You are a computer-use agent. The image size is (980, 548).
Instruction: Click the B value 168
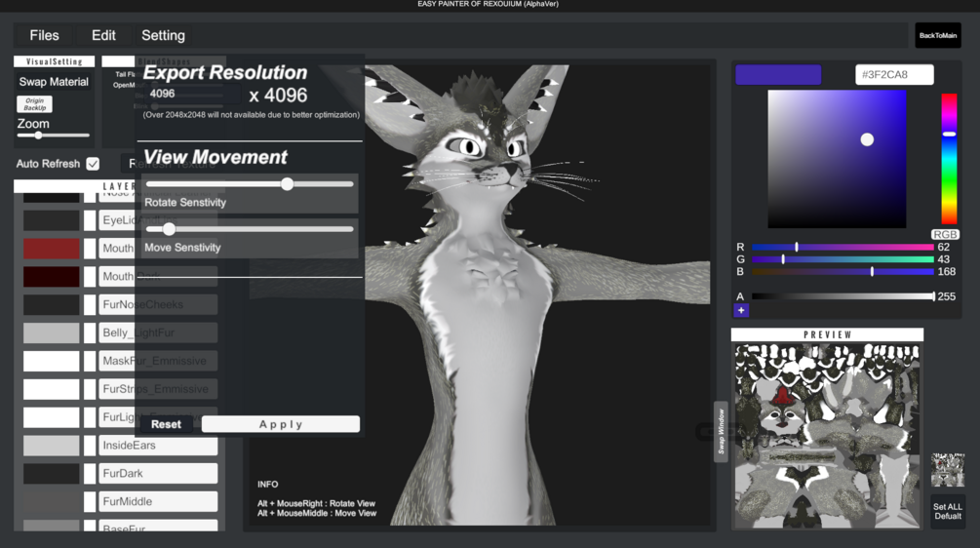[x=946, y=272]
